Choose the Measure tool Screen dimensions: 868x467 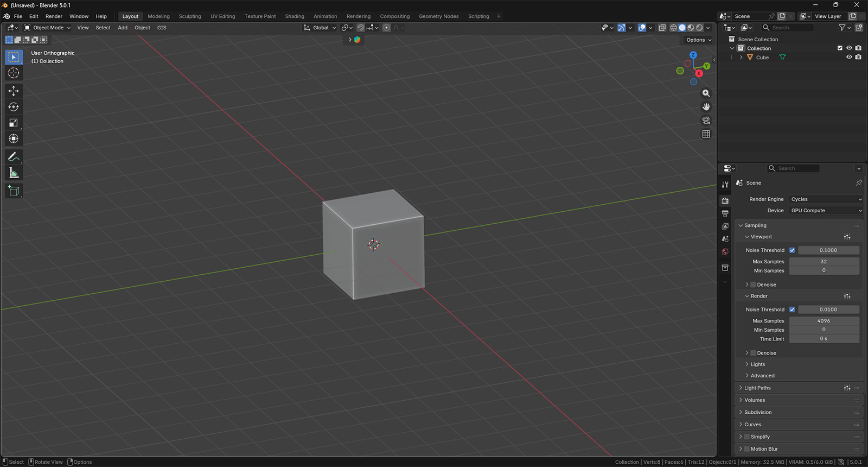(x=14, y=173)
